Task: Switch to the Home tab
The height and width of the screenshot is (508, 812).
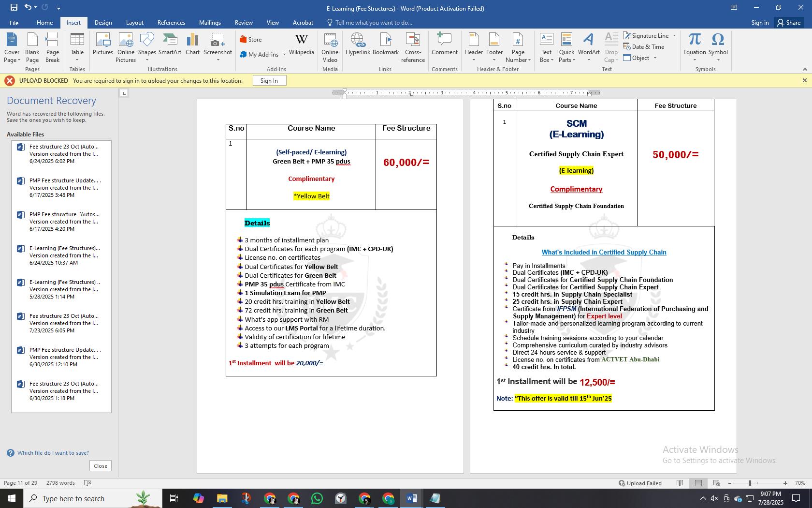Action: point(44,23)
